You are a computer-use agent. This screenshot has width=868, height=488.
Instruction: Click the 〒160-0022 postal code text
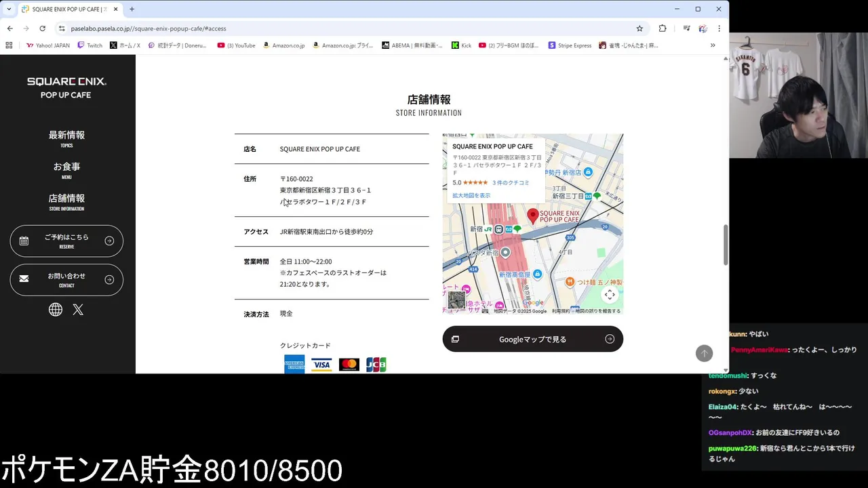pos(296,179)
